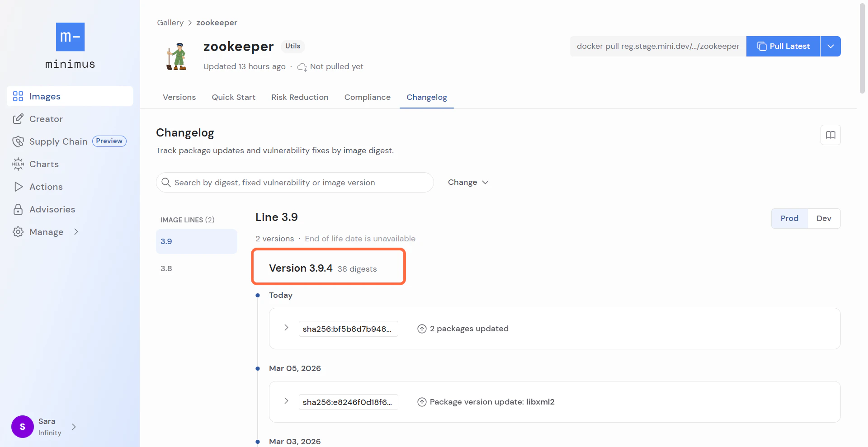868x447 pixels.
Task: Switch to Dev environment toggle
Action: pos(824,218)
